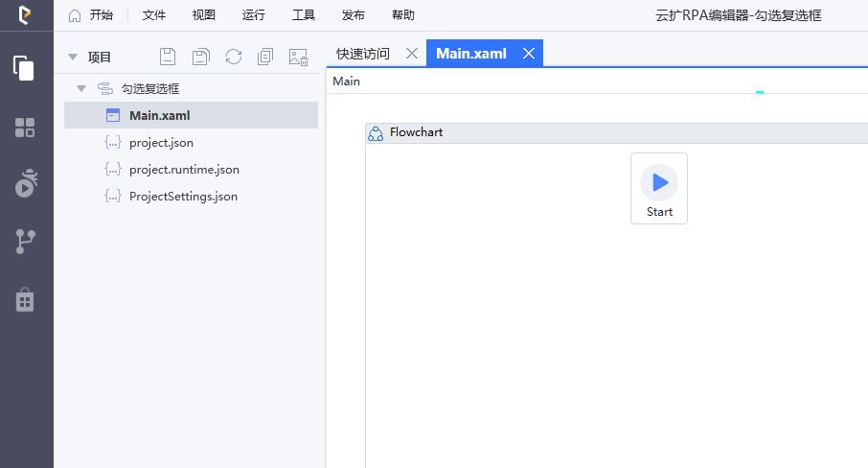Image resolution: width=868 pixels, height=468 pixels.
Task: Click the save file icon
Action: (168, 57)
